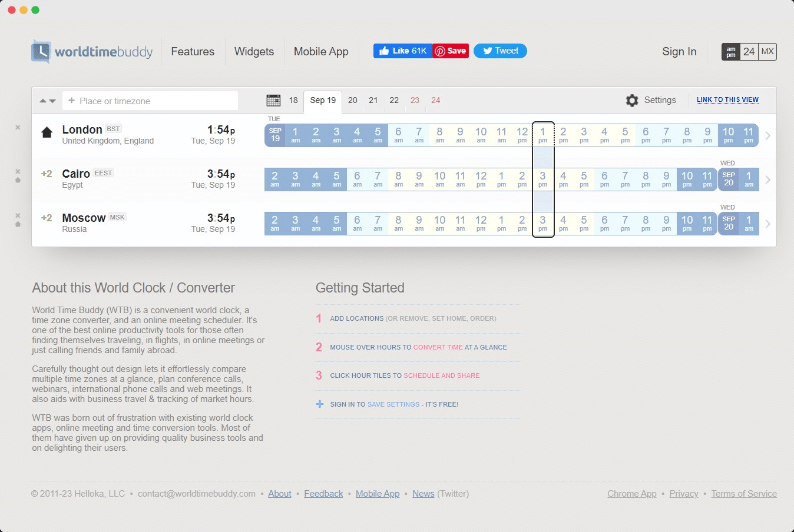Select Moscow's SEP 20 tile
794x532 pixels.
[x=729, y=224]
